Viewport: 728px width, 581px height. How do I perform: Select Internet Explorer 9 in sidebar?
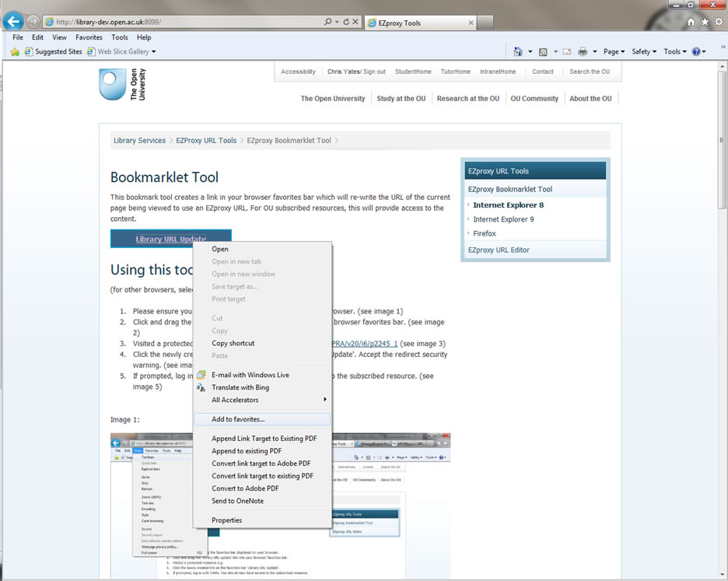(503, 219)
